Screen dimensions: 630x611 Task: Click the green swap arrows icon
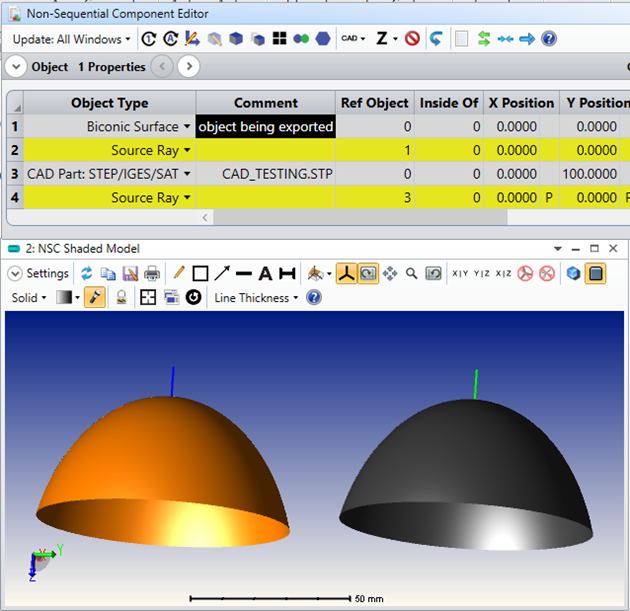pyautogui.click(x=484, y=39)
